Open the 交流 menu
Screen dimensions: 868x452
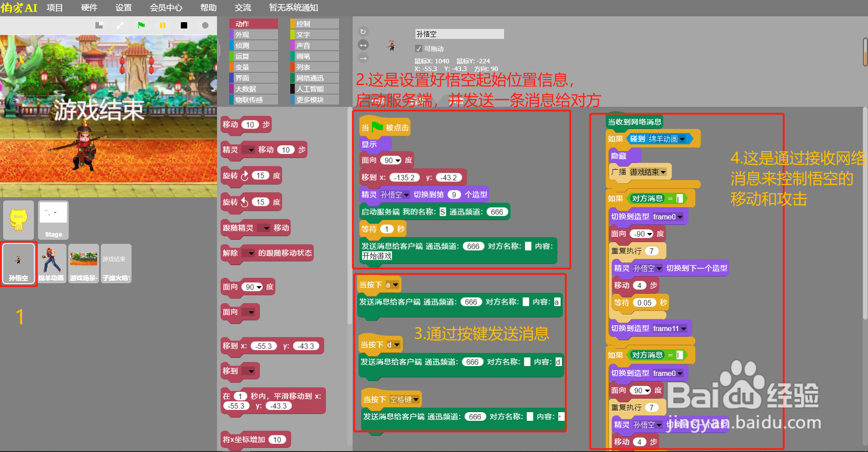click(x=243, y=8)
